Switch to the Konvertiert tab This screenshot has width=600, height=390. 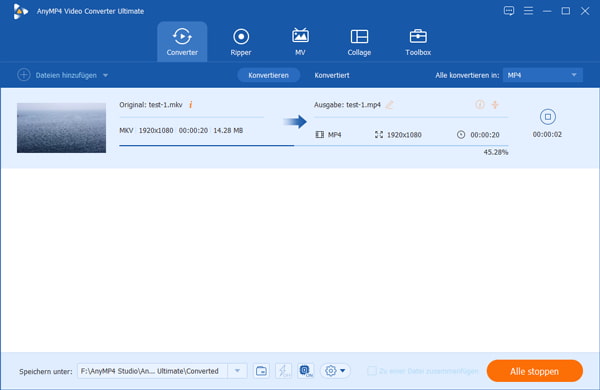coord(332,75)
